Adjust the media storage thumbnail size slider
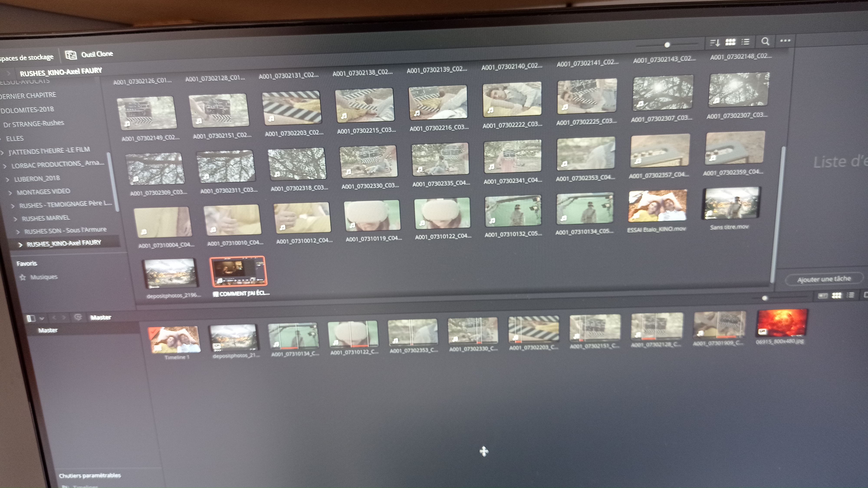Screen dimensions: 868x488 pos(667,45)
